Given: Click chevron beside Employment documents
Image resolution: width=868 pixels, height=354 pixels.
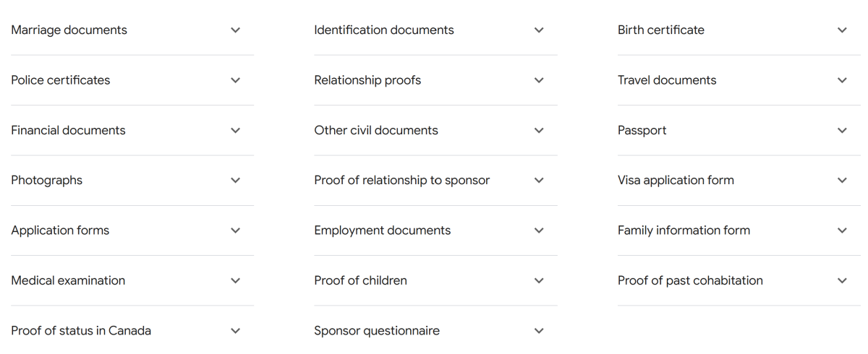Looking at the screenshot, I should (538, 230).
